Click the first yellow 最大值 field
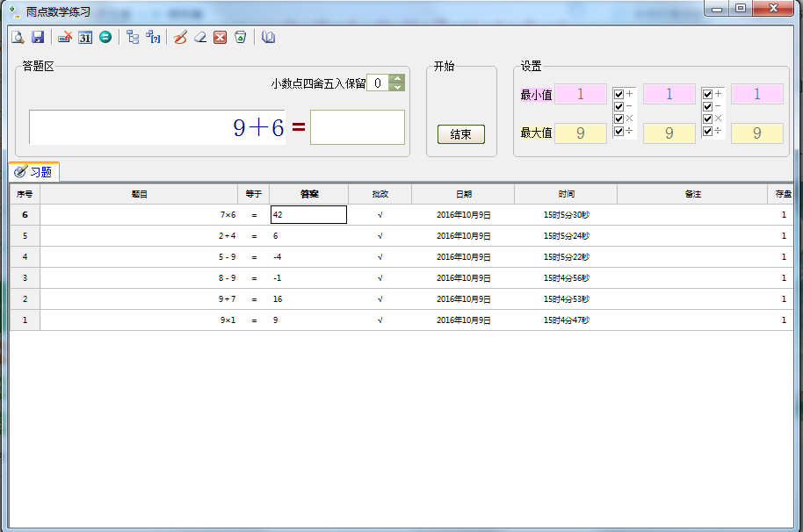 click(x=580, y=133)
